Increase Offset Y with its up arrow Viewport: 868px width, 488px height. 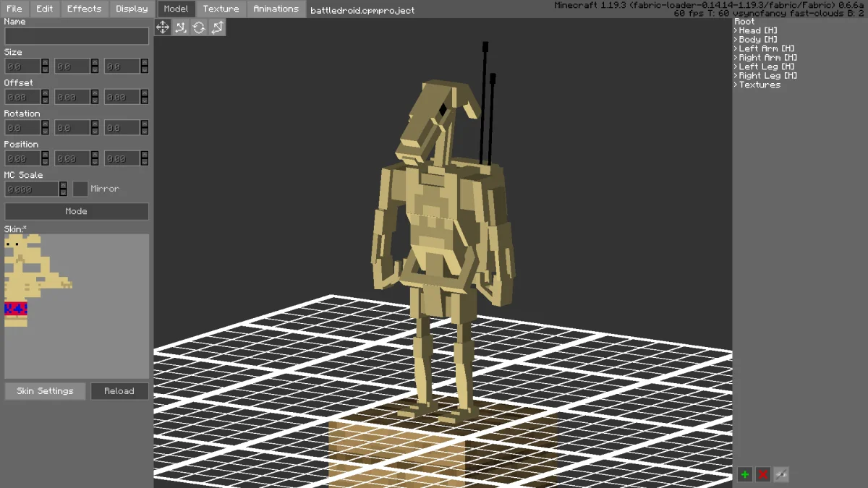[x=95, y=93]
